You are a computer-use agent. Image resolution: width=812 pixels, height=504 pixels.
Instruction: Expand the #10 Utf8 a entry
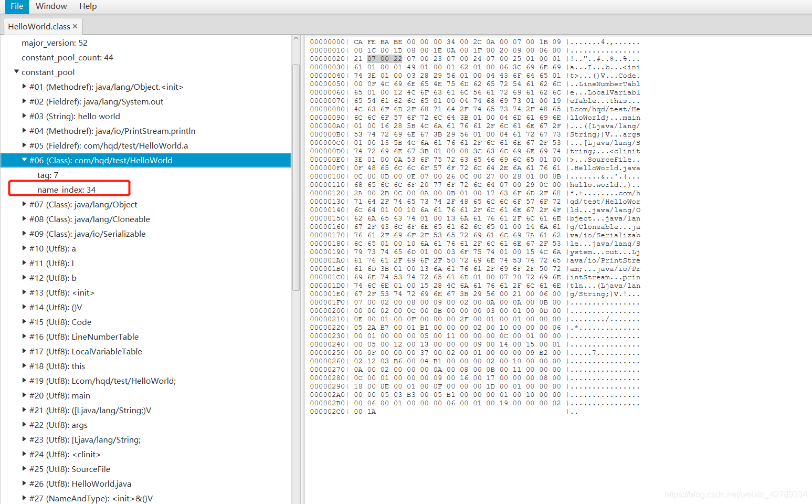[24, 248]
